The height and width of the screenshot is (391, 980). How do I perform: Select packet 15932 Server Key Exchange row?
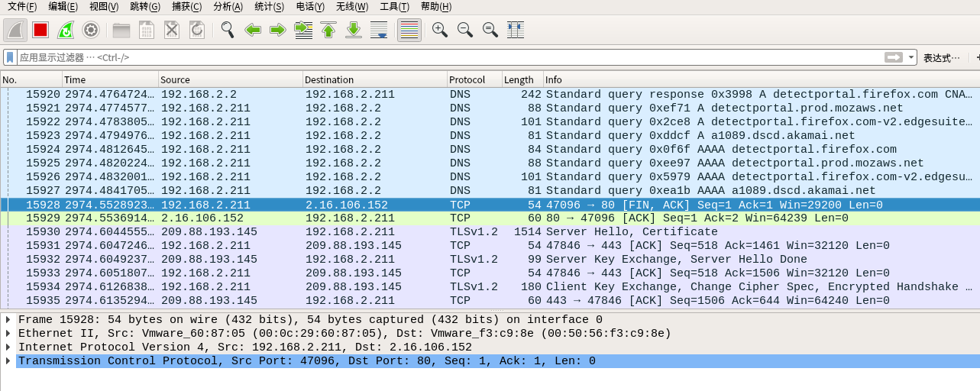pyautogui.click(x=490, y=260)
